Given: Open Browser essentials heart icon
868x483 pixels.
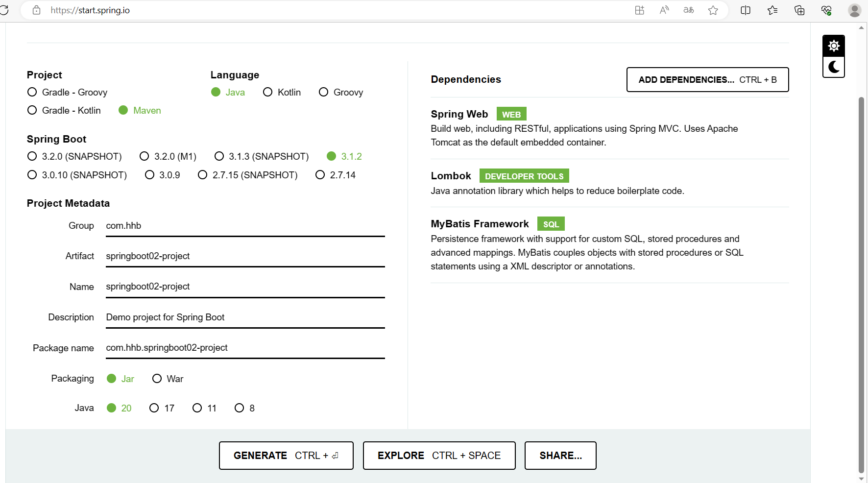Looking at the screenshot, I should point(826,10).
